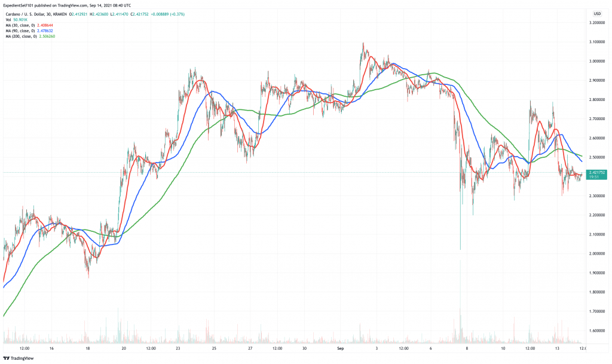Click the 3.200000 price axis label

(x=597, y=23)
